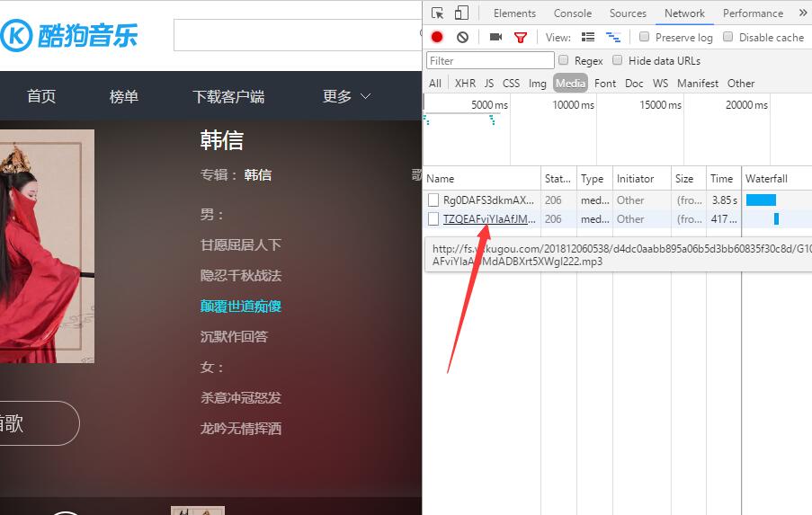Viewport: 812px width, 515px height.
Task: Open the Performance tab
Action: (753, 13)
